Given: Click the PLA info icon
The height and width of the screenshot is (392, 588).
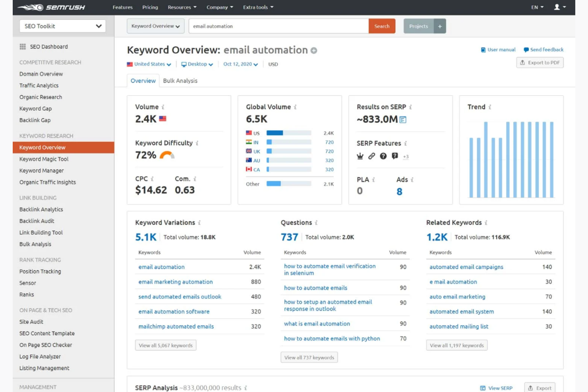Looking at the screenshot, I should 373,180.
